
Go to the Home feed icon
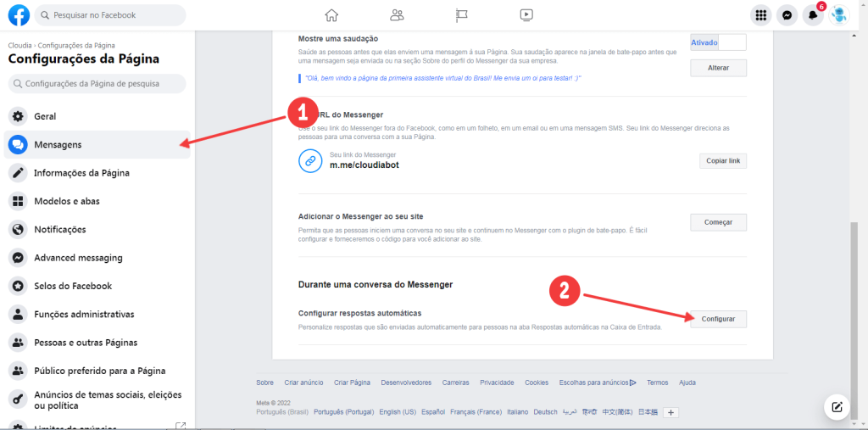pos(331,15)
